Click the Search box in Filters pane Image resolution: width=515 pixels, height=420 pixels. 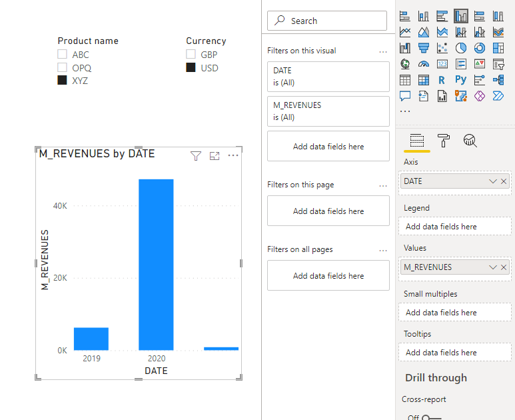(327, 21)
